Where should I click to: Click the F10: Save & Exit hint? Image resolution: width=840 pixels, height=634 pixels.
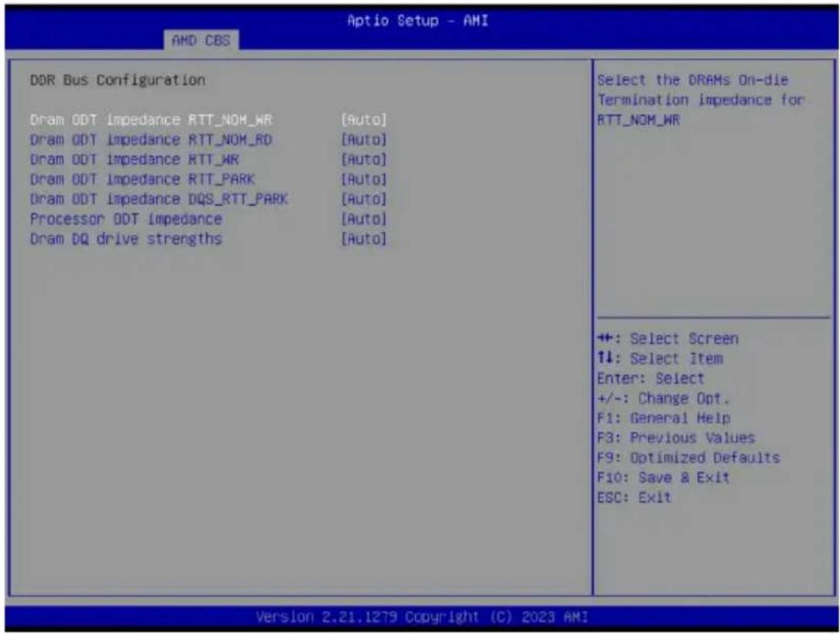pyautogui.click(x=663, y=477)
